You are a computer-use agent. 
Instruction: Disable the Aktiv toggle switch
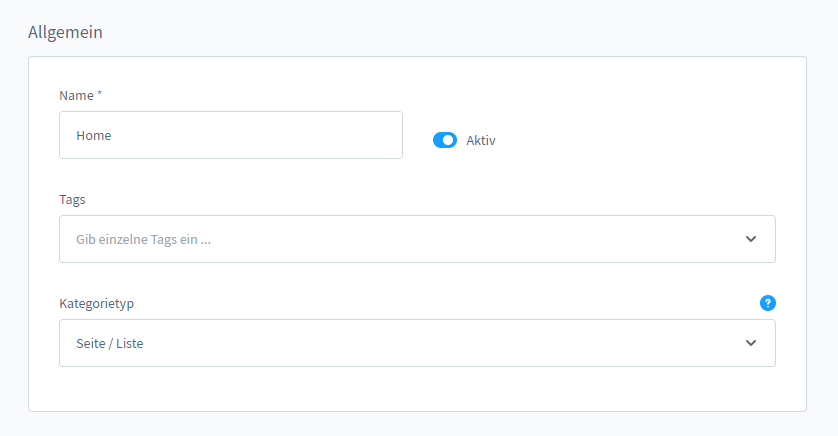point(445,140)
